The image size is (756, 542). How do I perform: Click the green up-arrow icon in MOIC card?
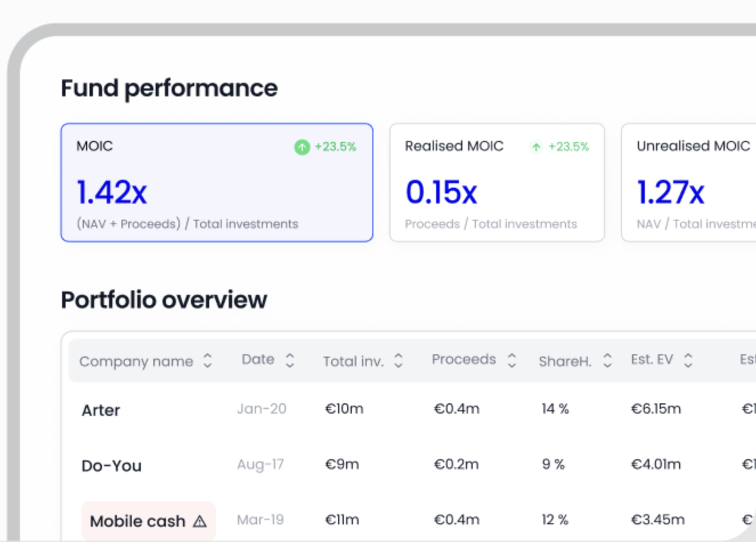[302, 147]
